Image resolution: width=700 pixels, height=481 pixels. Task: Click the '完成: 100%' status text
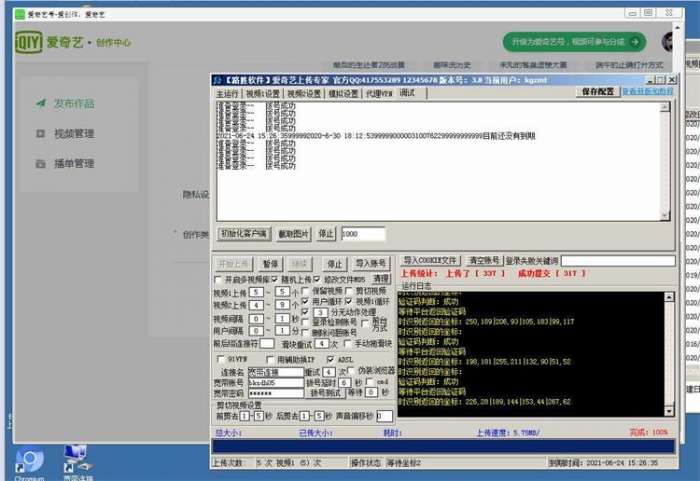tap(649, 432)
